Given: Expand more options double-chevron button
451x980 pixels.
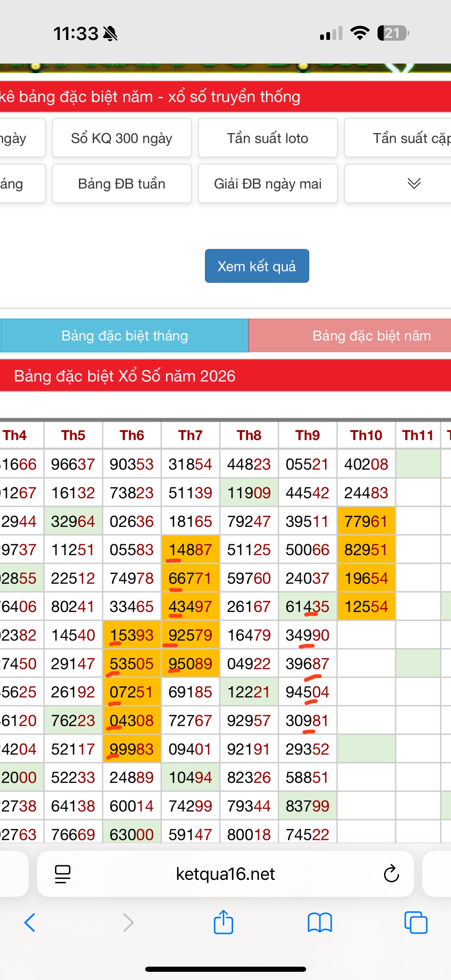Looking at the screenshot, I should (x=414, y=183).
